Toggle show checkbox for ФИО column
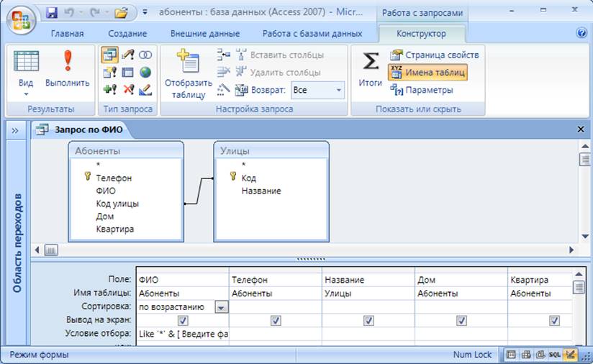This screenshot has width=593, height=364. point(183,321)
